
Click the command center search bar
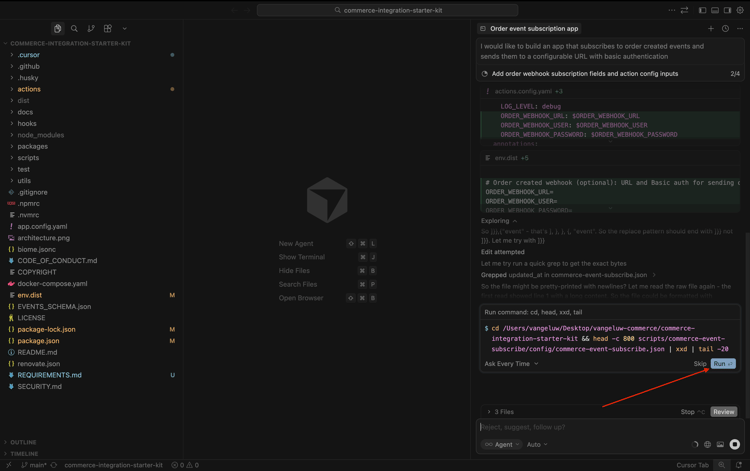click(387, 10)
